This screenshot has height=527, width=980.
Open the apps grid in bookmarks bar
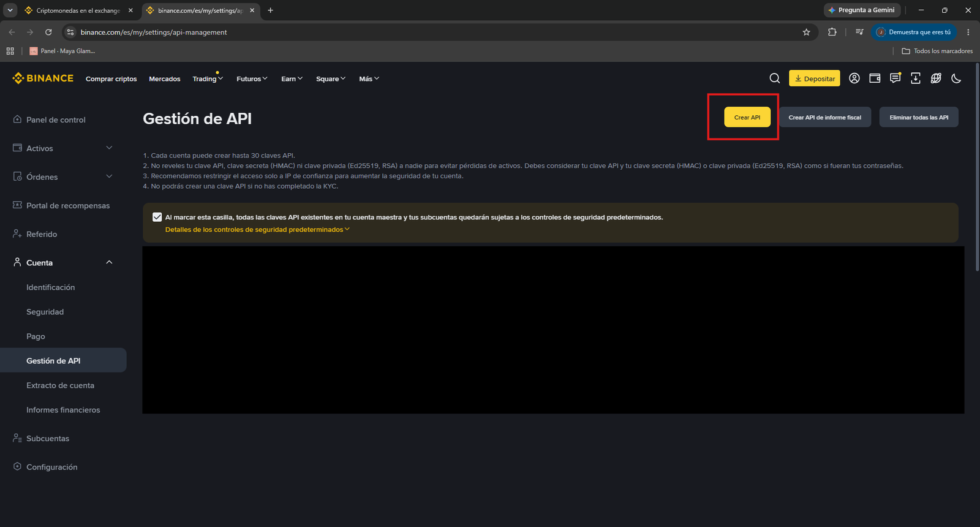(10, 51)
